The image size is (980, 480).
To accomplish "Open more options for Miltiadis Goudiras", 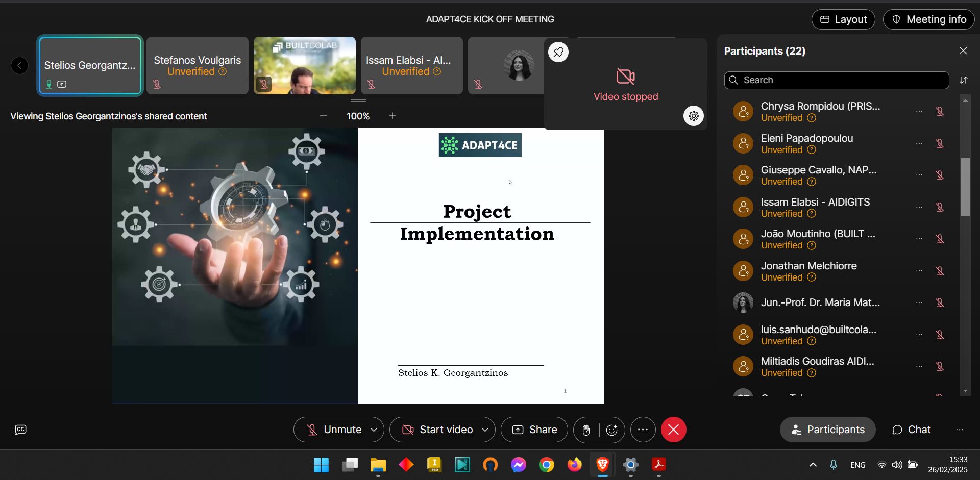I will click(919, 366).
